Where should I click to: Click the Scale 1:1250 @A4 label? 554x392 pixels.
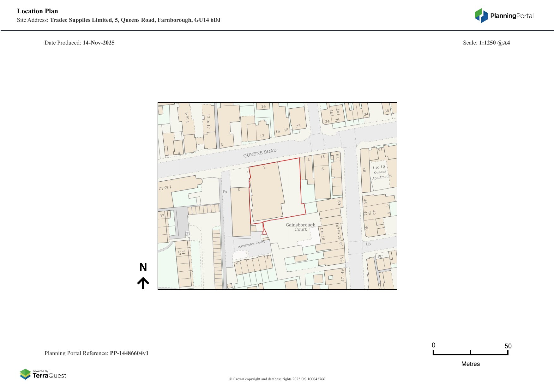486,43
